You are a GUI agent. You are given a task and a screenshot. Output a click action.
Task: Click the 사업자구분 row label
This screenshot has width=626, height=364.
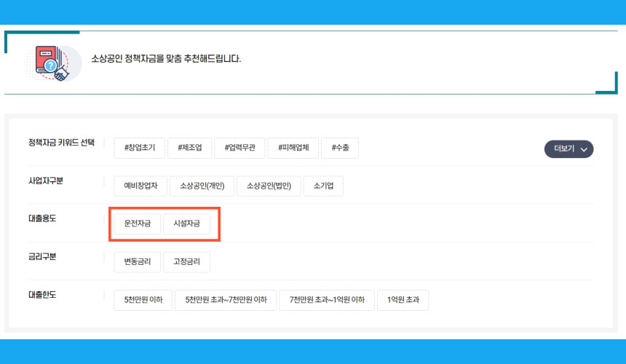(46, 181)
